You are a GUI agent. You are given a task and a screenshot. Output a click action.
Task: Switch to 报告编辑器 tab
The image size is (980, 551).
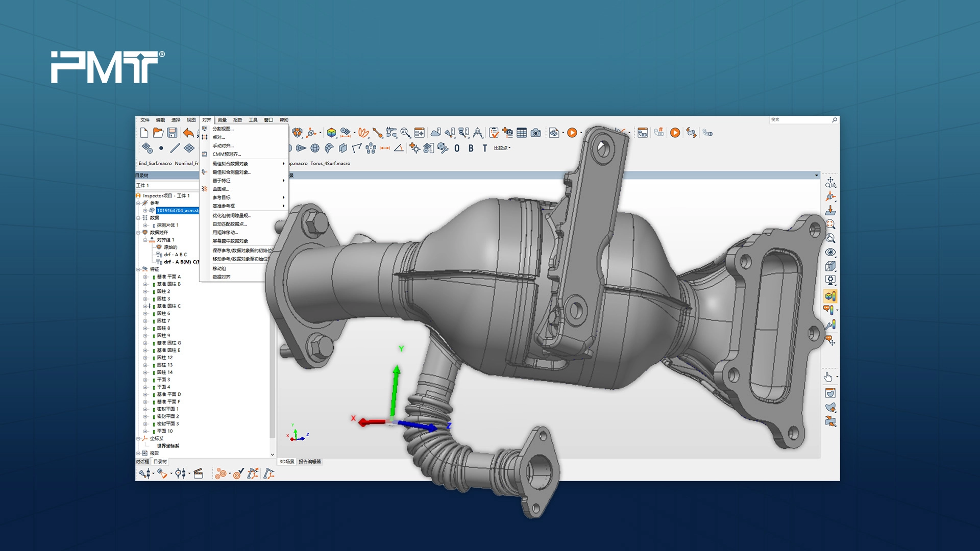310,462
